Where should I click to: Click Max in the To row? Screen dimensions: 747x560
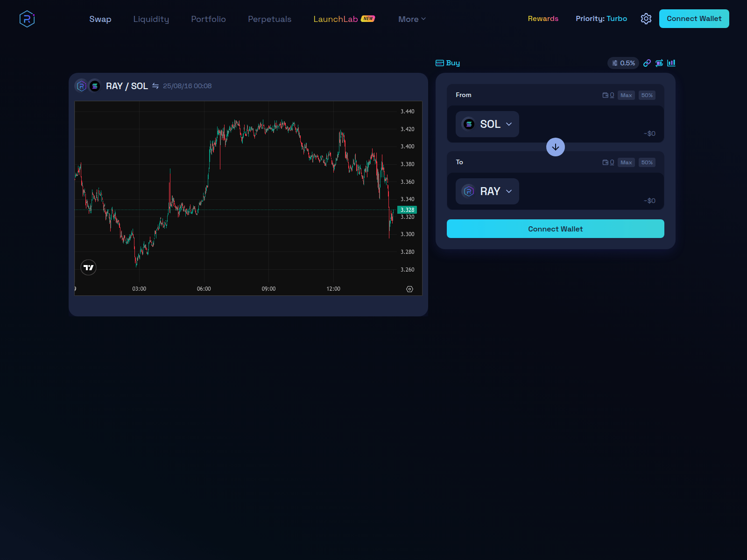[x=626, y=162]
